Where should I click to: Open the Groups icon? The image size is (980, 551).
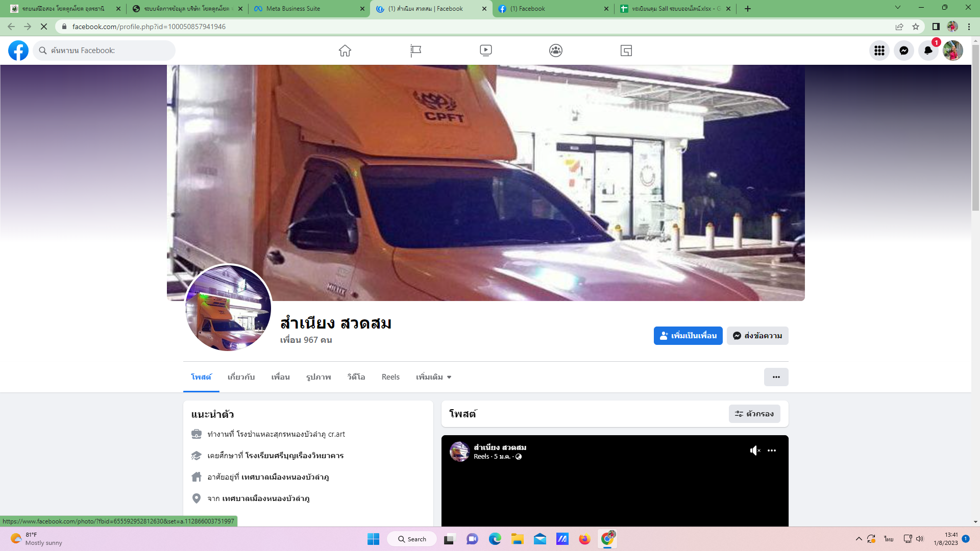556,51
